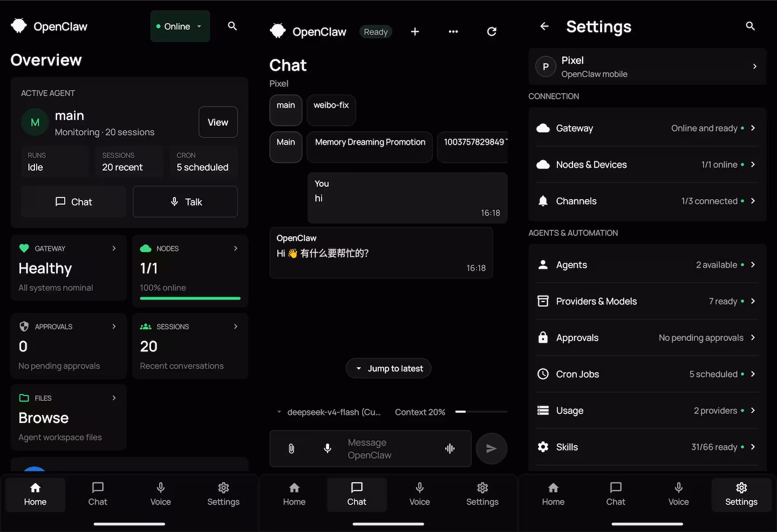Viewport: 777px width, 532px height.
Task: Select Voice tab in Settings bottom bar
Action: tap(678, 494)
